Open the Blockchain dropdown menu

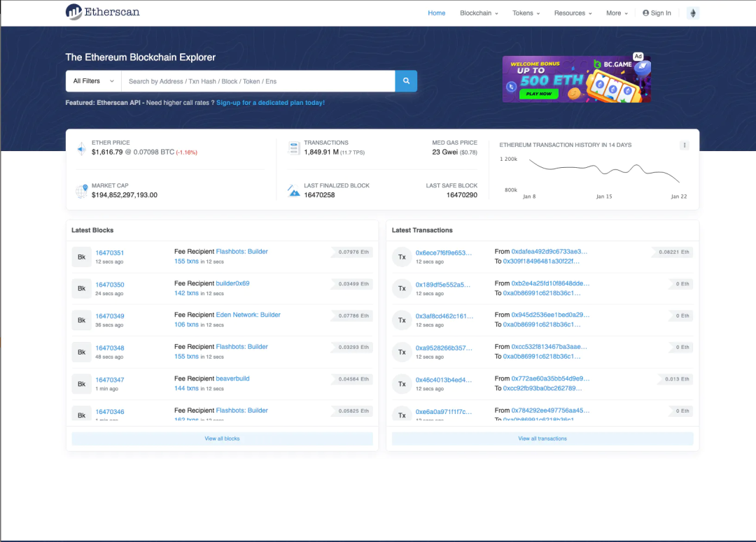point(479,13)
